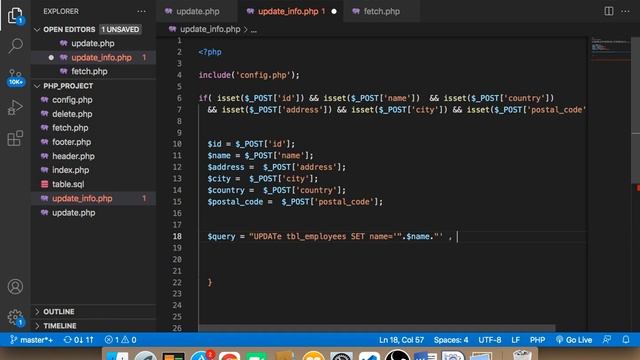
Task: Open delete.php in project tree
Action: pos(93,114)
